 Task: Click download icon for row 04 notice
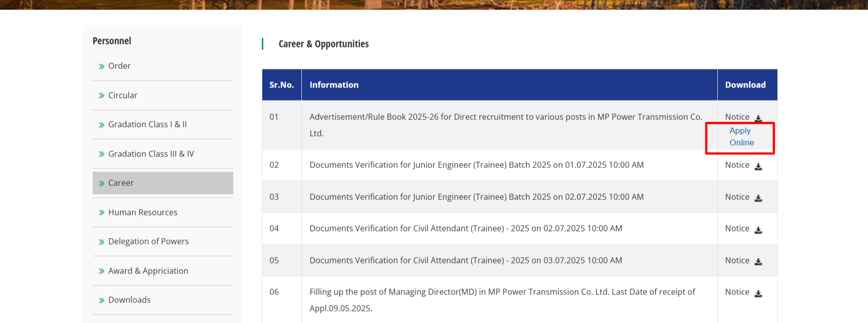(x=758, y=230)
